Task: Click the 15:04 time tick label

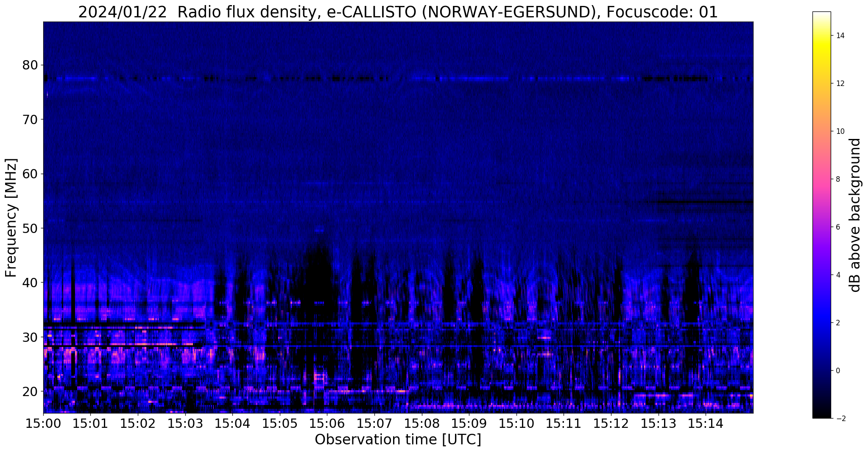Action: coord(232,424)
